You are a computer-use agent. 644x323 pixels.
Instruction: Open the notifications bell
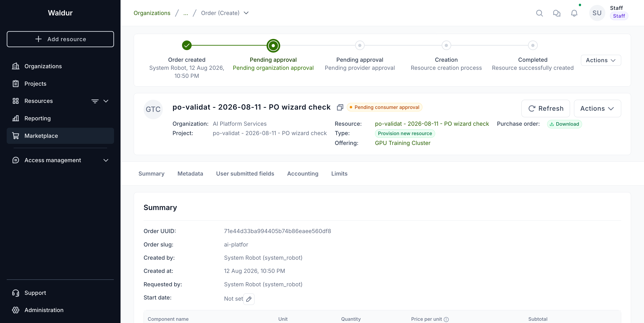click(574, 13)
